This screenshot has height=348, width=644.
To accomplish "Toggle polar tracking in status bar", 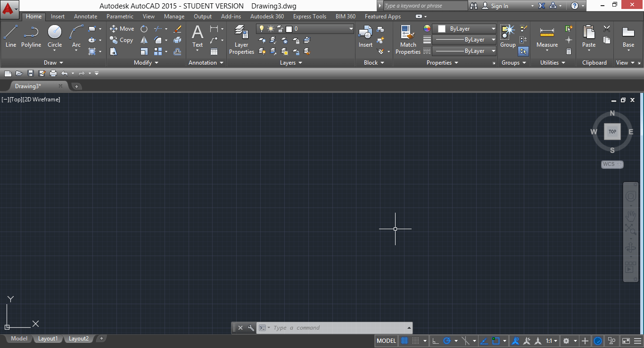I will click(447, 340).
